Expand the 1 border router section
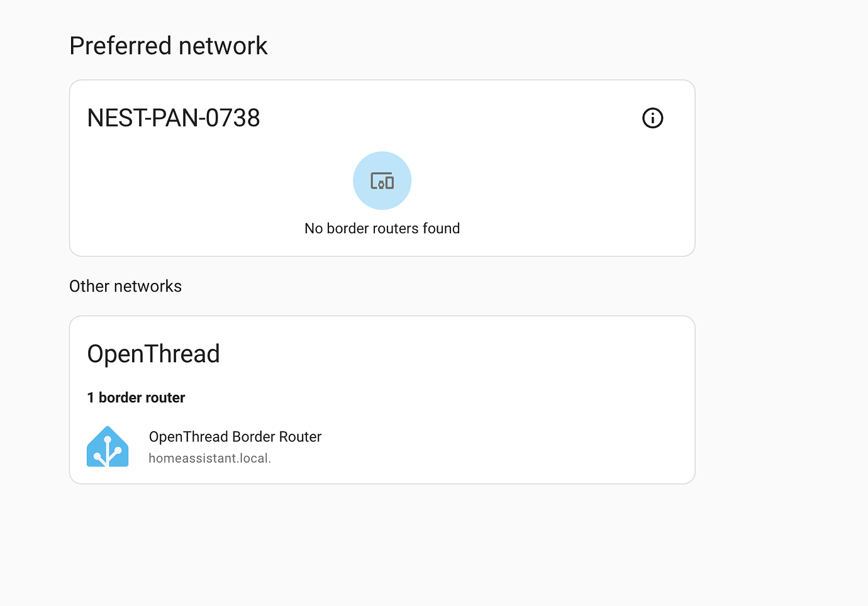This screenshot has width=868, height=606. pyautogui.click(x=136, y=397)
